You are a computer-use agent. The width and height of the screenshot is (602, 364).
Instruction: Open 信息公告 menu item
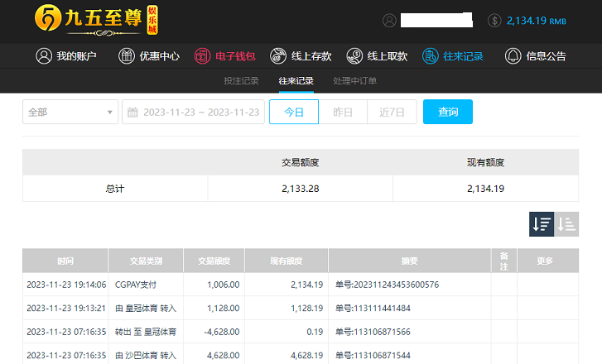click(536, 56)
